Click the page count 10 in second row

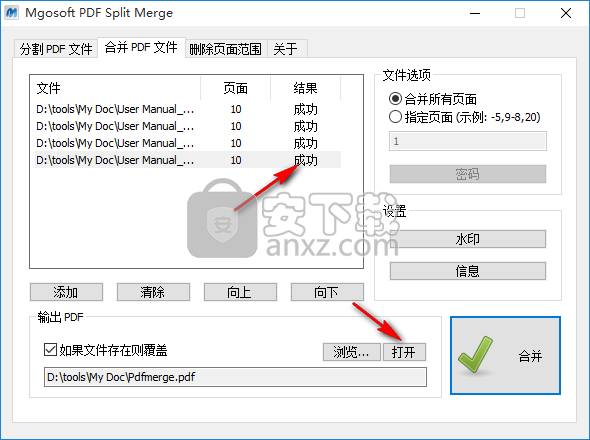tap(236, 126)
